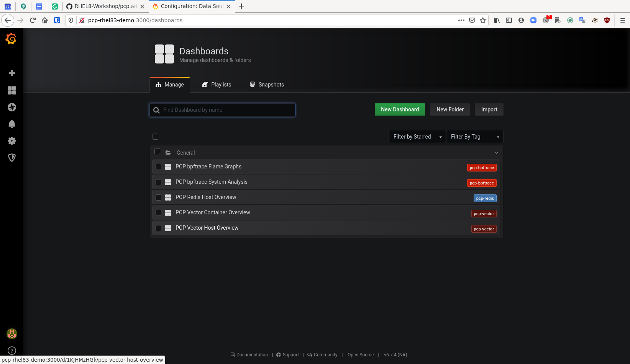
Task: Open the Alerting bell icon
Action: coord(12,124)
